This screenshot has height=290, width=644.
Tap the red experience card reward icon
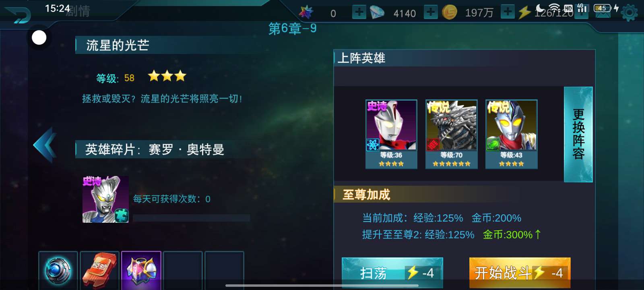coord(100,270)
